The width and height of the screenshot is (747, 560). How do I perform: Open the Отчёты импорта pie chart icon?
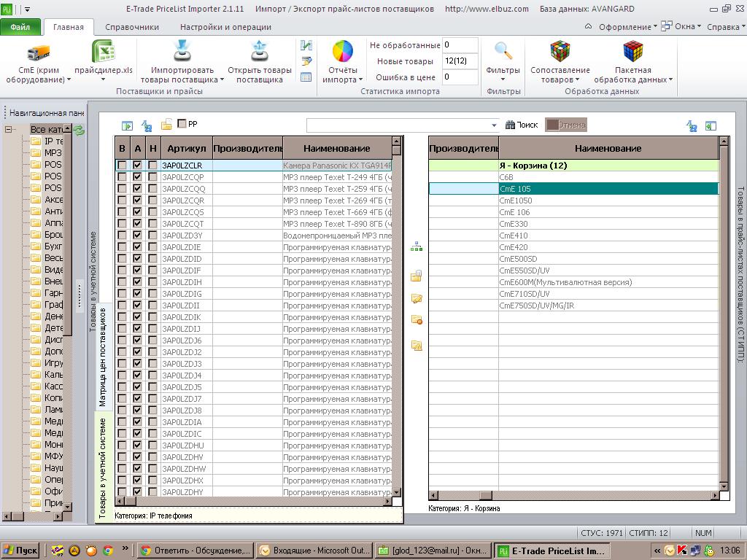coord(343,52)
